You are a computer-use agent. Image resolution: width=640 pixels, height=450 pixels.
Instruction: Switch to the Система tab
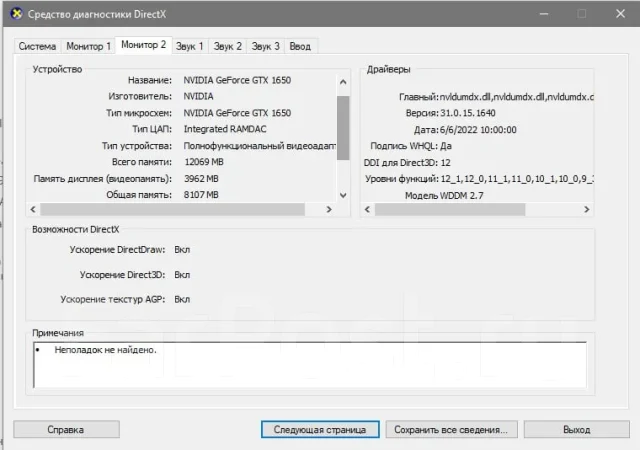pos(38,46)
